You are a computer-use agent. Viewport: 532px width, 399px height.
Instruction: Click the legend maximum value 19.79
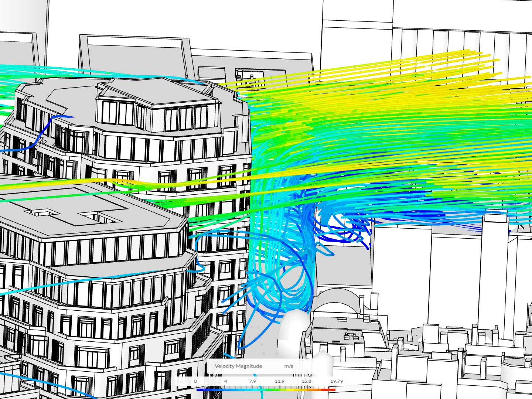336,381
